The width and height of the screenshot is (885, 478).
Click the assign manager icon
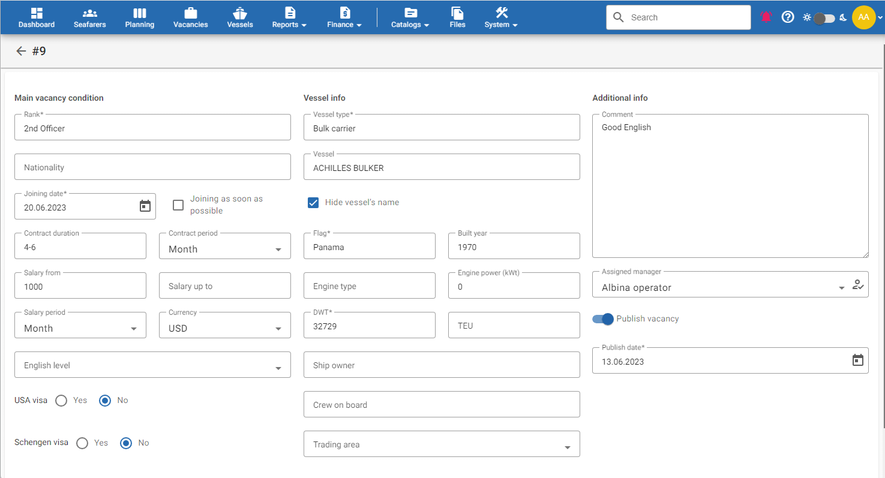click(858, 286)
